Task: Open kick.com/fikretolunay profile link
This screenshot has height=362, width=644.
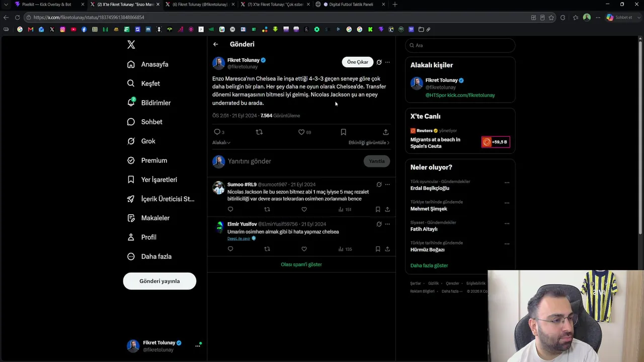Action: pyautogui.click(x=471, y=95)
